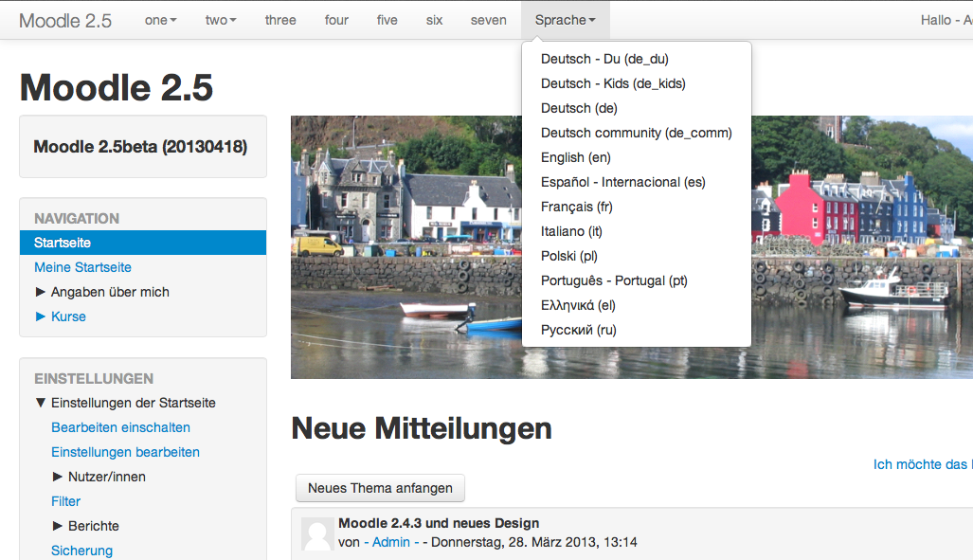Viewport: 973px width, 560px height.
Task: Click the 'Moodle 2.4.3 und neues Design' post title
Action: (439, 523)
